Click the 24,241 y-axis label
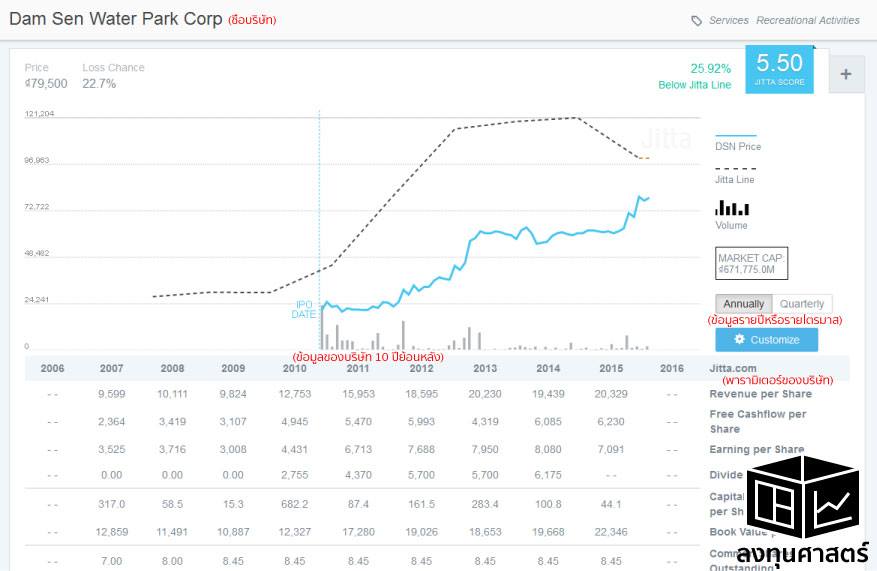This screenshot has width=877, height=571. pos(37,299)
